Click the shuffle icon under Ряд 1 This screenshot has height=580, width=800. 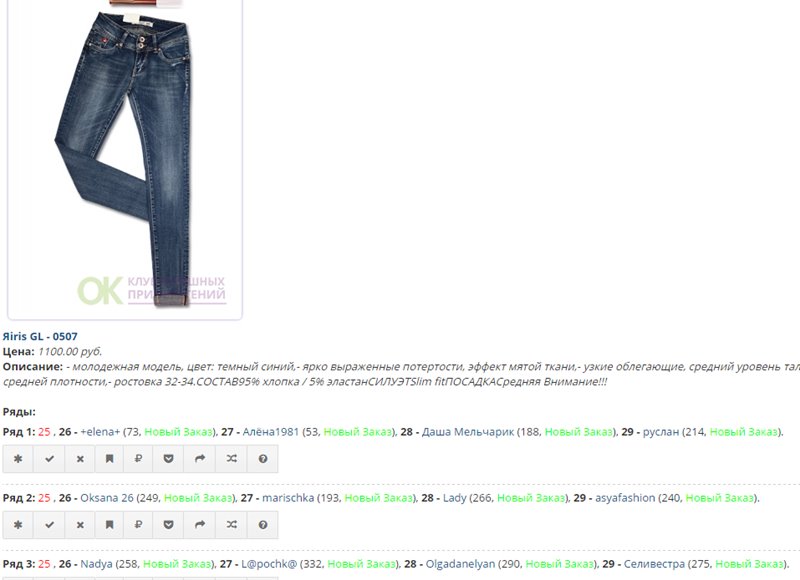tap(232, 459)
